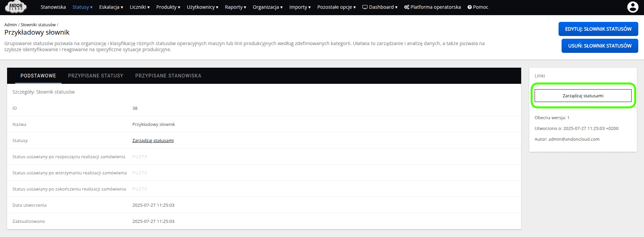Click Edytuj: Słownik statusów button
The width and height of the screenshot is (644, 237).
[x=598, y=29]
